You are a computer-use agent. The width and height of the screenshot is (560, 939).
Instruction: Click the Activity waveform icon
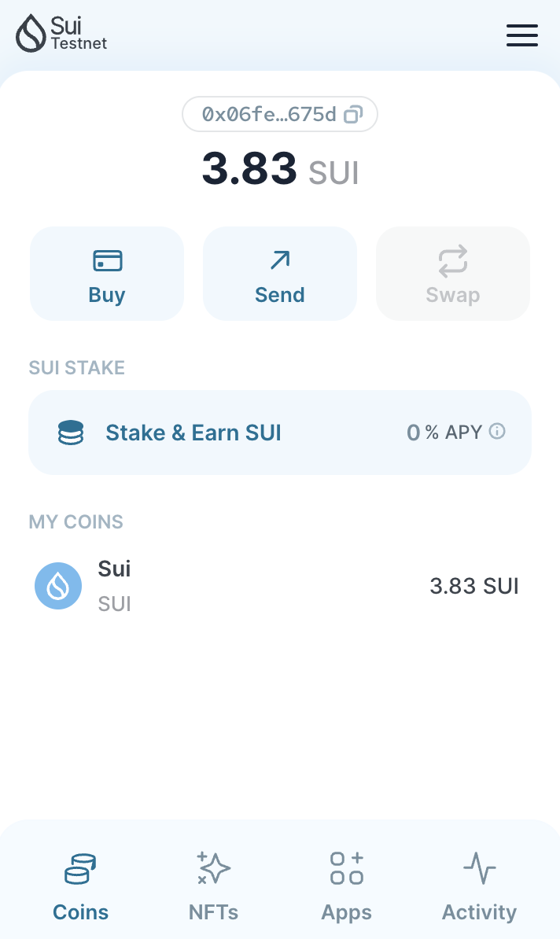(x=479, y=869)
